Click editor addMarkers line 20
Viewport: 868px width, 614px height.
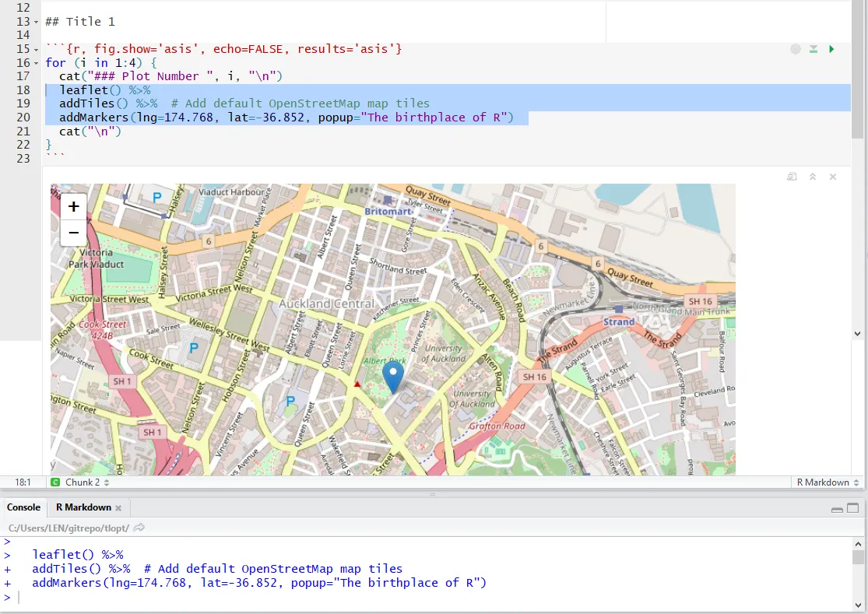[x=286, y=118]
